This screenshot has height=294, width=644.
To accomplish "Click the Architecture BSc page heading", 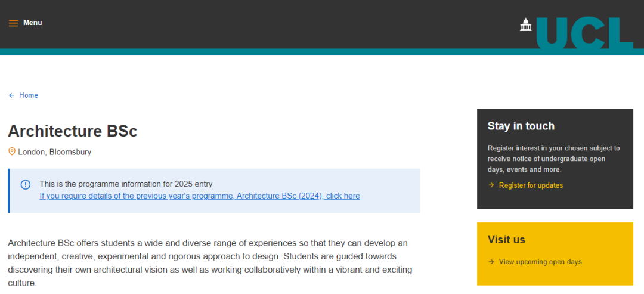I will [73, 131].
